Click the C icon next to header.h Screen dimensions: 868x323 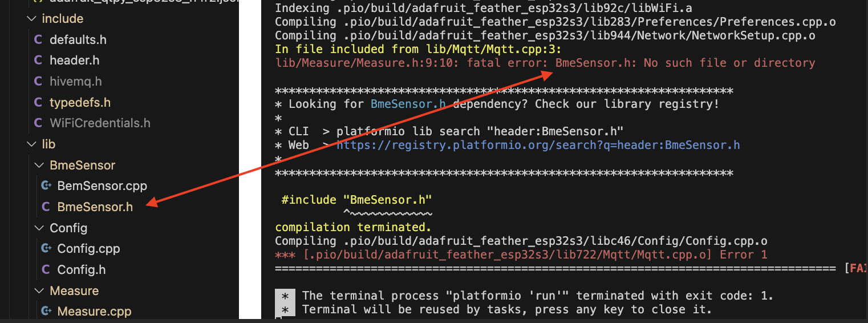(38, 60)
